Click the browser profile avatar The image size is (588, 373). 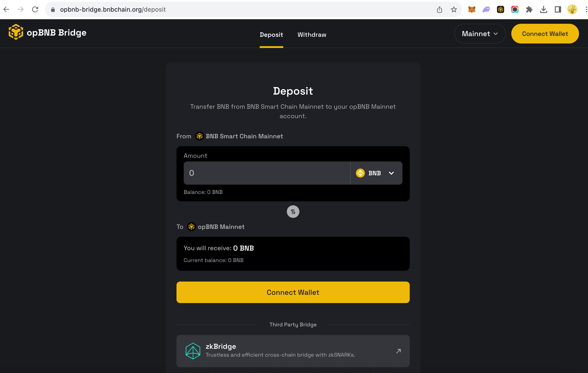(572, 9)
